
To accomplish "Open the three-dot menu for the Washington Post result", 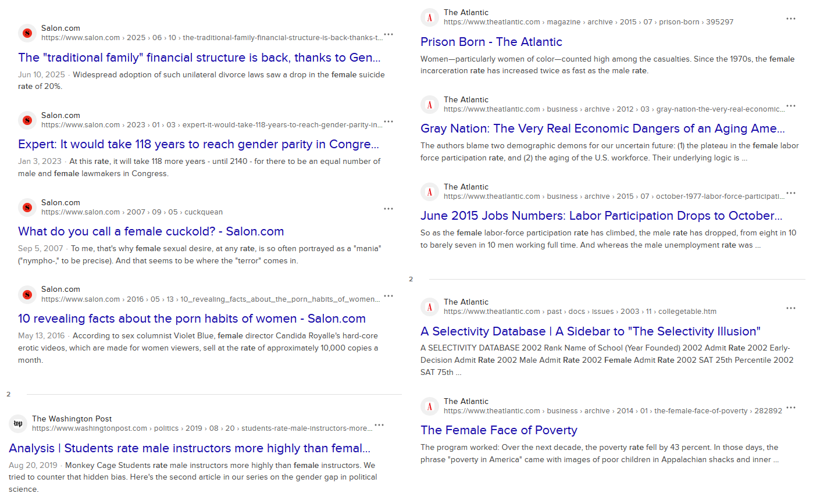I will (379, 425).
